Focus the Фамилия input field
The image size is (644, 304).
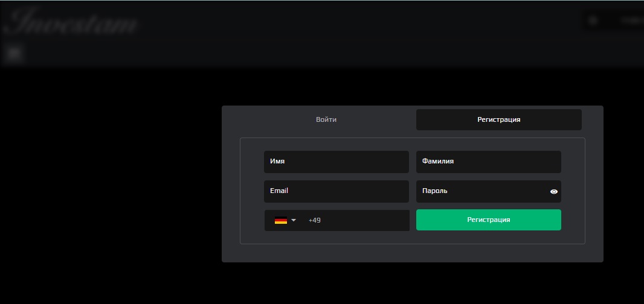(x=488, y=162)
